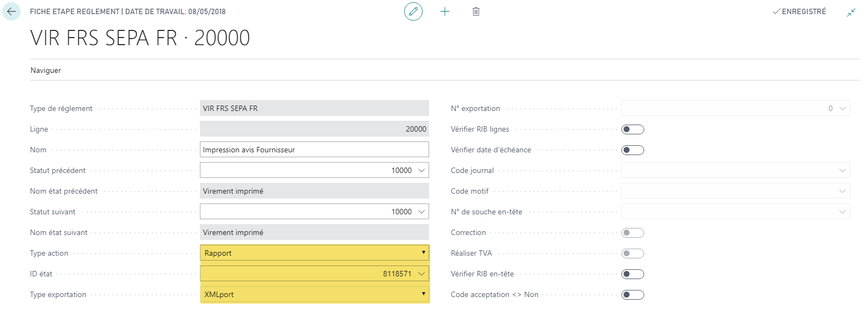
Task: Enable Vérifier date d'échéance switch
Action: (632, 150)
